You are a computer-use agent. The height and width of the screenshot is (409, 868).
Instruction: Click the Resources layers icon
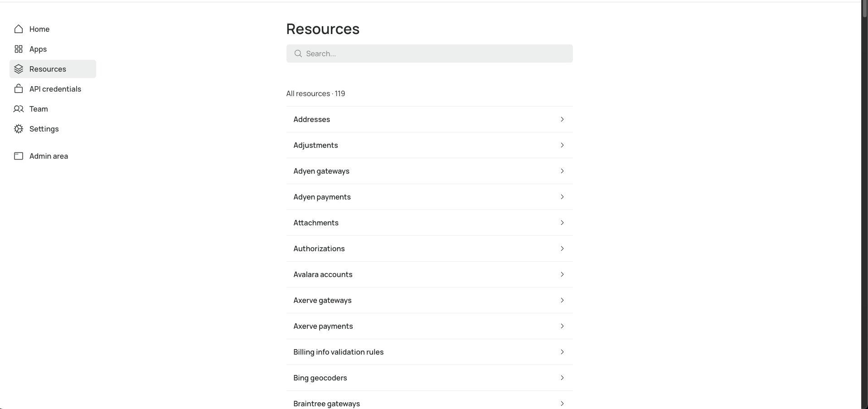(18, 69)
